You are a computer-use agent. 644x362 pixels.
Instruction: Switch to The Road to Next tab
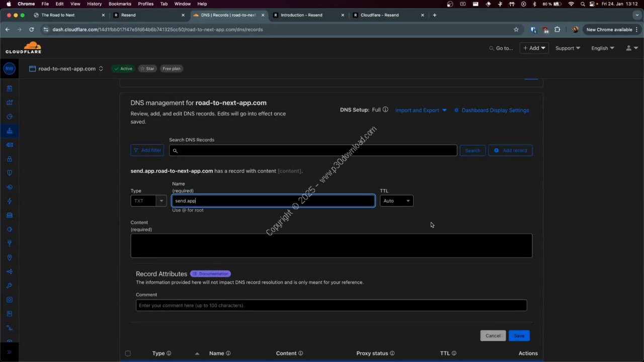(68, 15)
